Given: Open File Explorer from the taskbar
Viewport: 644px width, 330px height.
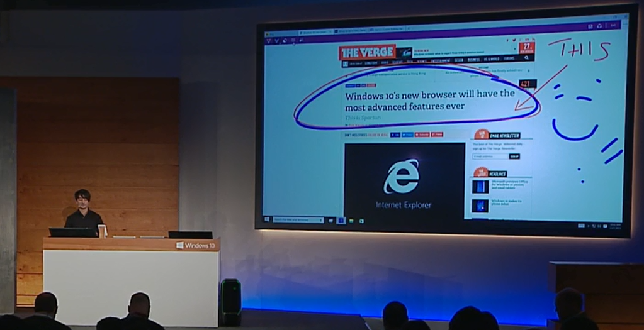Looking at the screenshot, I should [351, 221].
